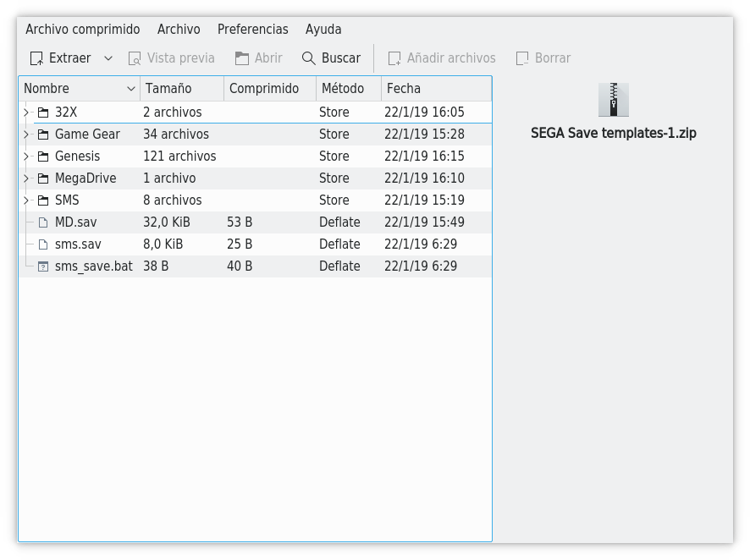This screenshot has width=750, height=560.
Task: Click the Buscar magnifier icon
Action: (309, 58)
